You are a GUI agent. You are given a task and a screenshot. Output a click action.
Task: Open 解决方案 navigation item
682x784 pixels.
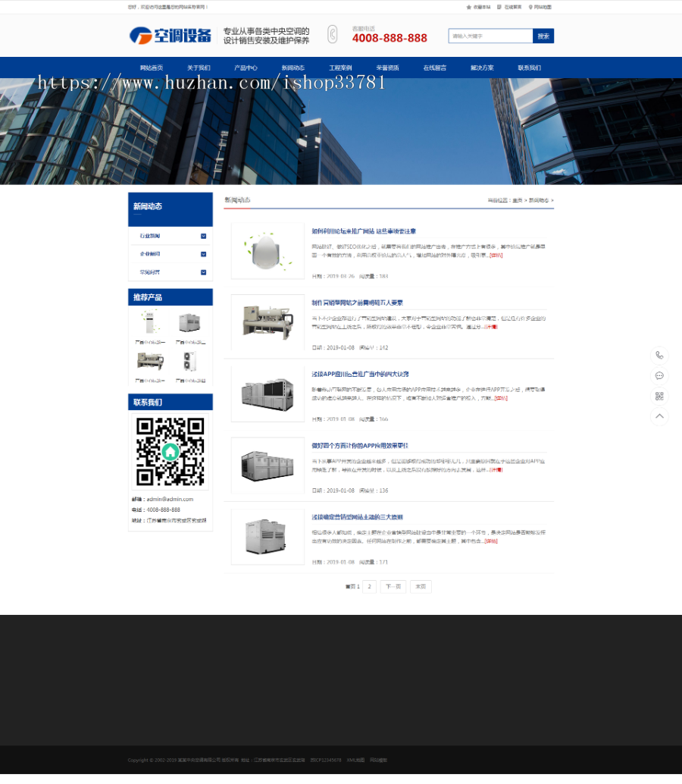(x=482, y=68)
